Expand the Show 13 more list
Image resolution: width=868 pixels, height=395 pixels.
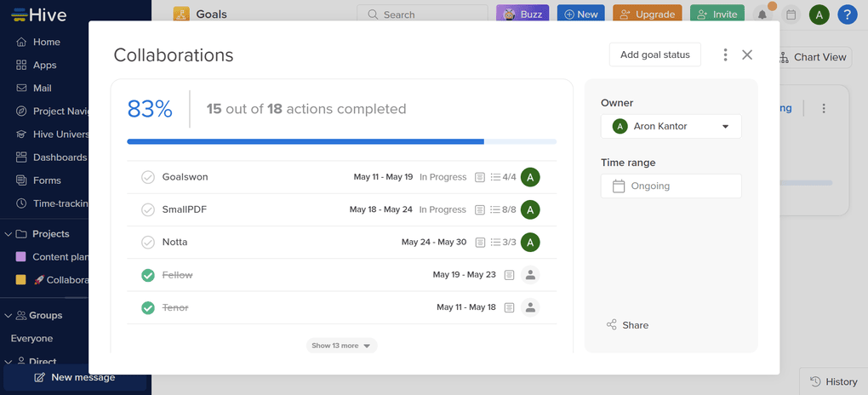pos(341,346)
